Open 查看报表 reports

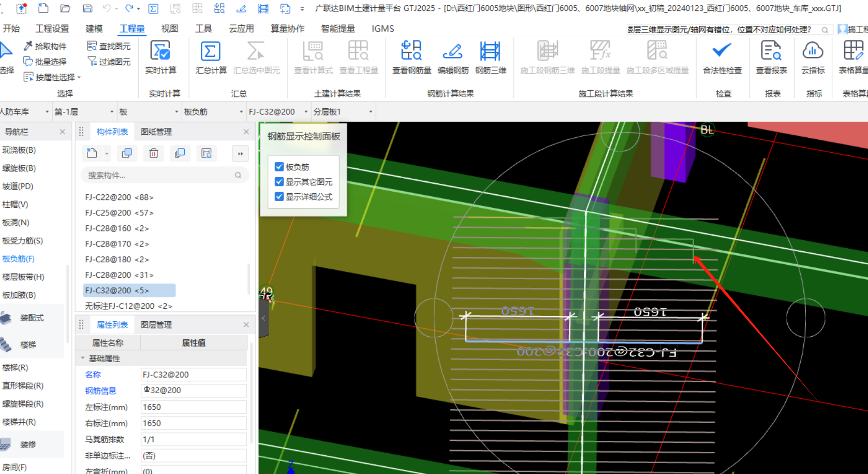pos(771,58)
